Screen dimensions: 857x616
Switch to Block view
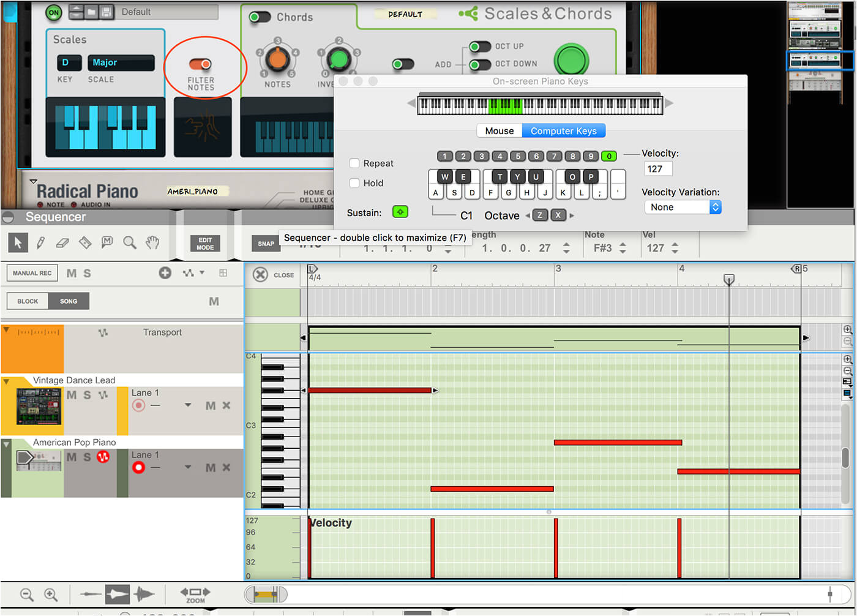click(x=28, y=301)
